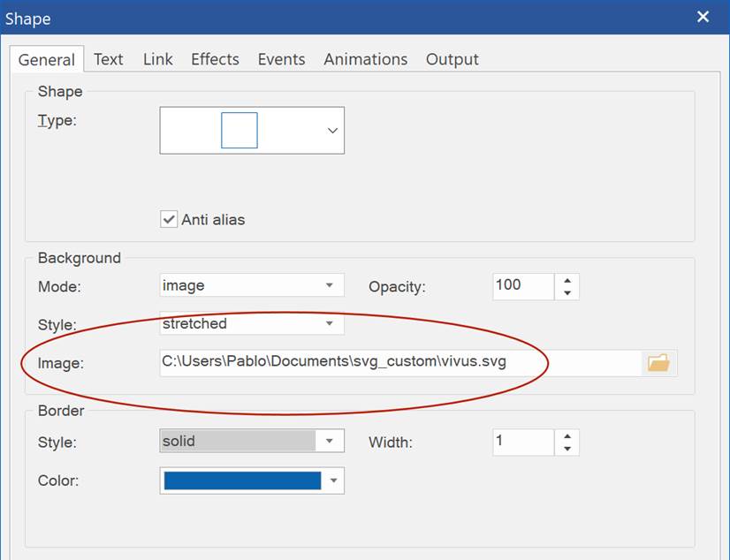Open the Background Style dropdown

tap(329, 324)
